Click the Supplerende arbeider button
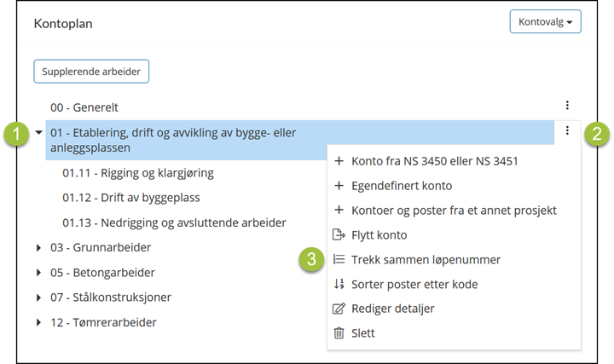 point(91,72)
